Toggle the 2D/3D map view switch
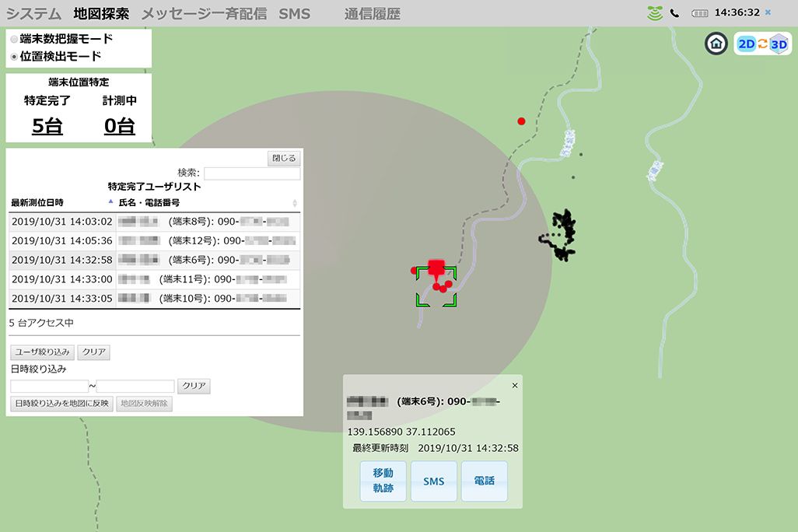Viewport: 798px width, 532px height. click(762, 44)
